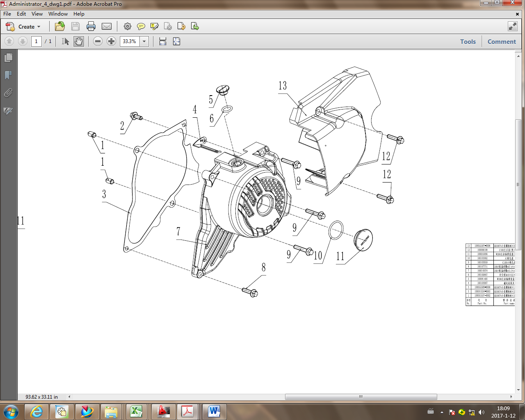This screenshot has width=525, height=420.
Task: Open the View menu
Action: tap(37, 14)
